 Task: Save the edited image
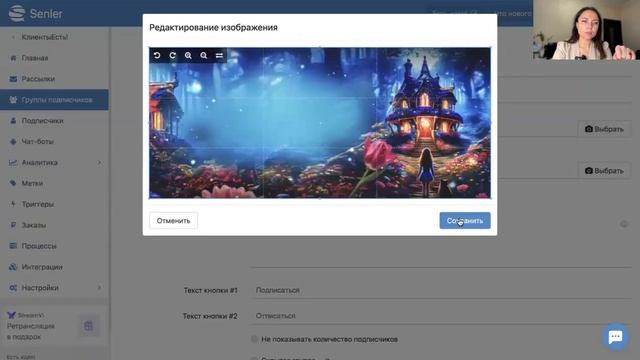(x=465, y=220)
